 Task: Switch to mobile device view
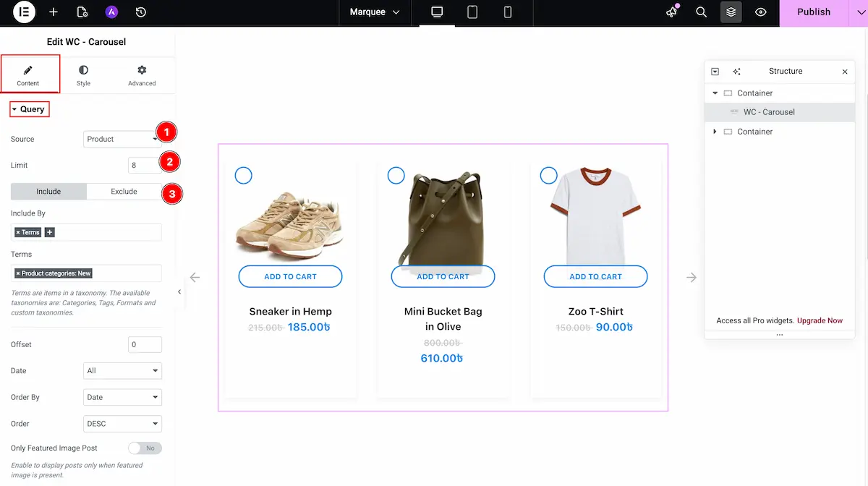click(508, 12)
